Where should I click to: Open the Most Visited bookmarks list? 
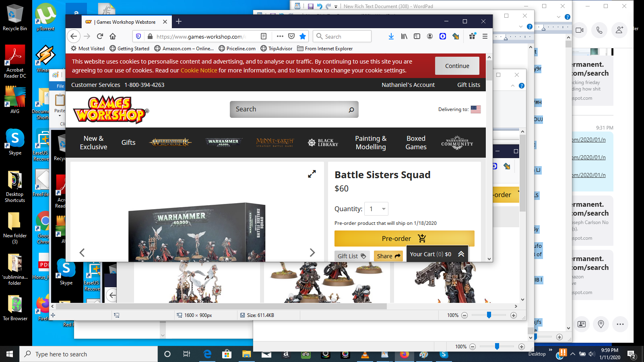88,49
